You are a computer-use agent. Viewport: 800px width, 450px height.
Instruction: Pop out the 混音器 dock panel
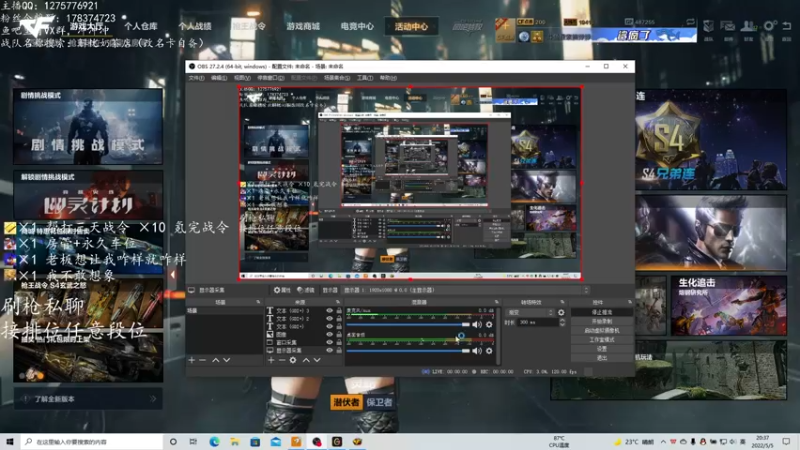[496, 302]
